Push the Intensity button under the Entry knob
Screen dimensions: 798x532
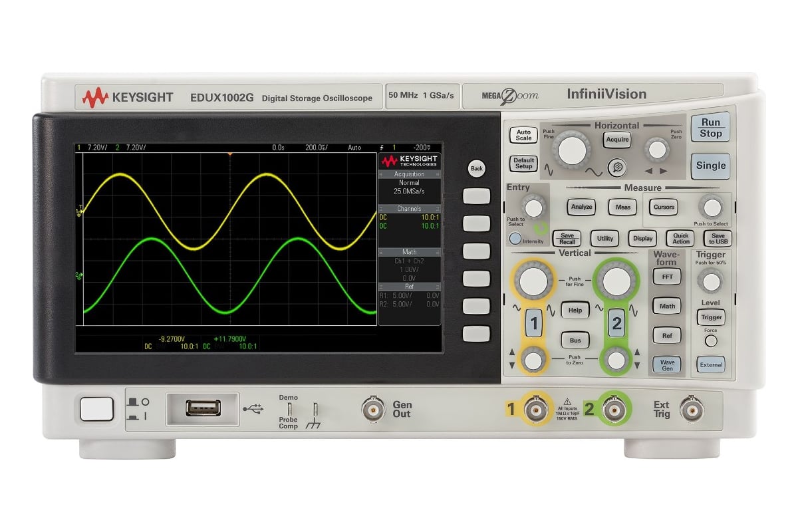pyautogui.click(x=515, y=239)
